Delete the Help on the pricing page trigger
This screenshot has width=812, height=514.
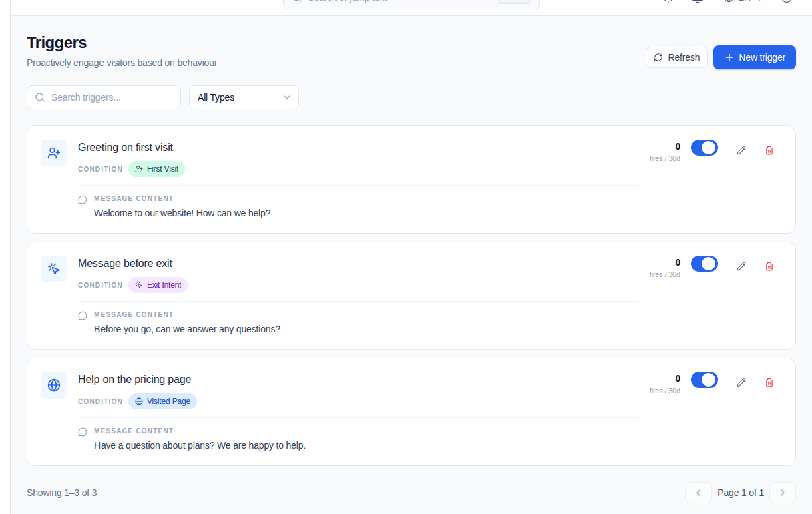pyautogui.click(x=769, y=382)
